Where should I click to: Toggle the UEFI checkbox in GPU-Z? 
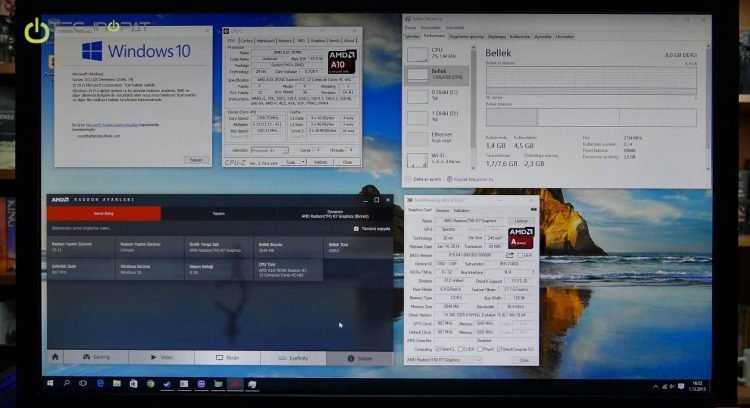(520, 255)
